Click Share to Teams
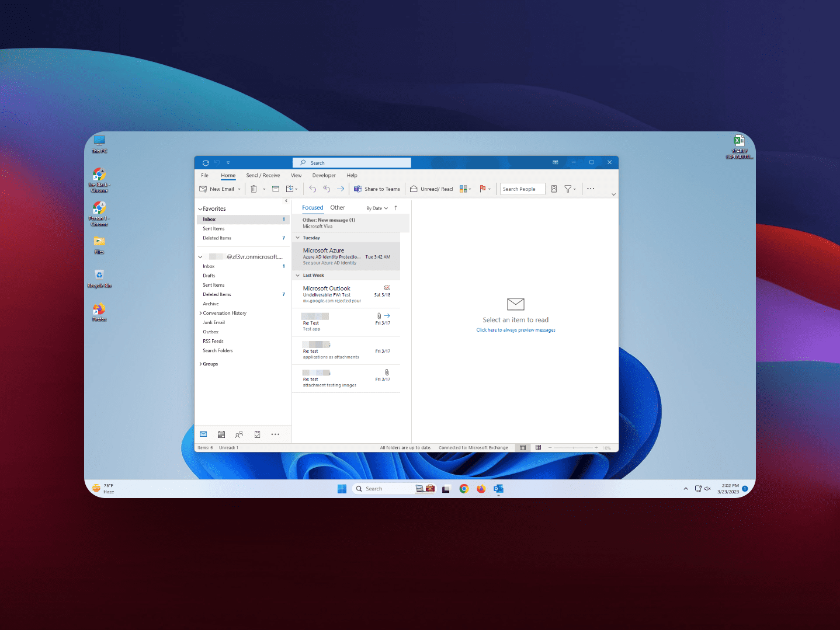840x630 pixels. point(377,189)
